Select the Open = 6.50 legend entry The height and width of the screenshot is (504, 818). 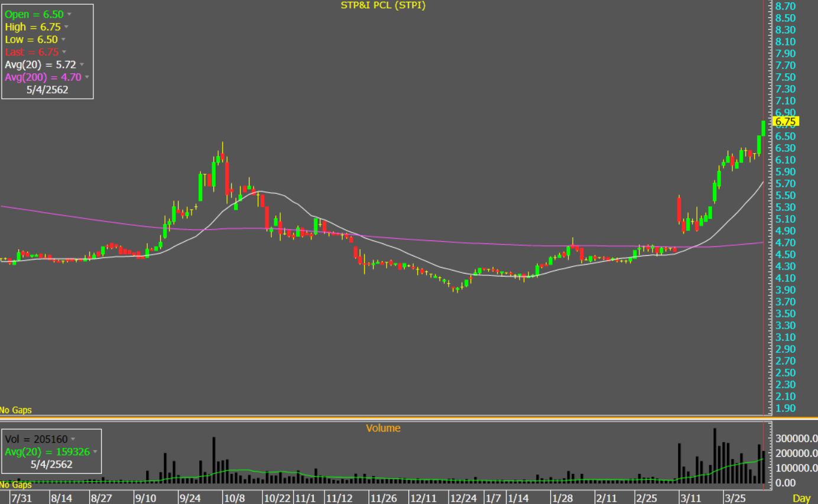(x=35, y=14)
